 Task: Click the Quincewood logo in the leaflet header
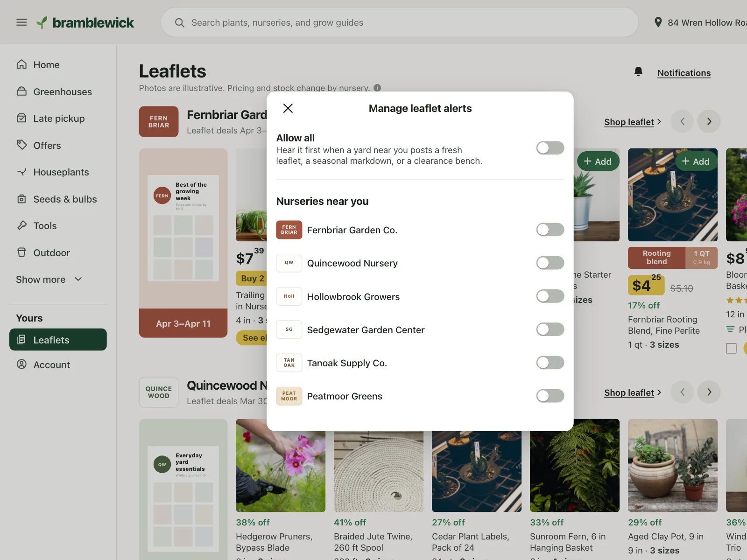[159, 392]
